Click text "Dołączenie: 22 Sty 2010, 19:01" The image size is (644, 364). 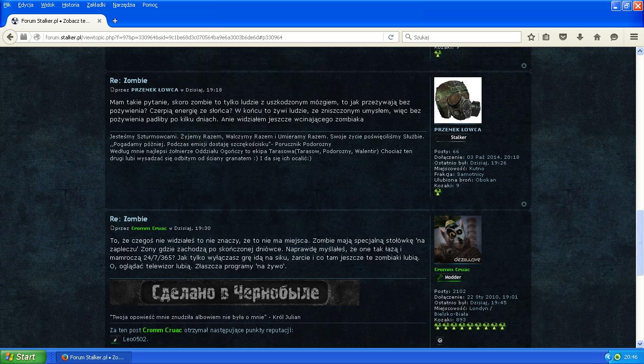[476, 297]
